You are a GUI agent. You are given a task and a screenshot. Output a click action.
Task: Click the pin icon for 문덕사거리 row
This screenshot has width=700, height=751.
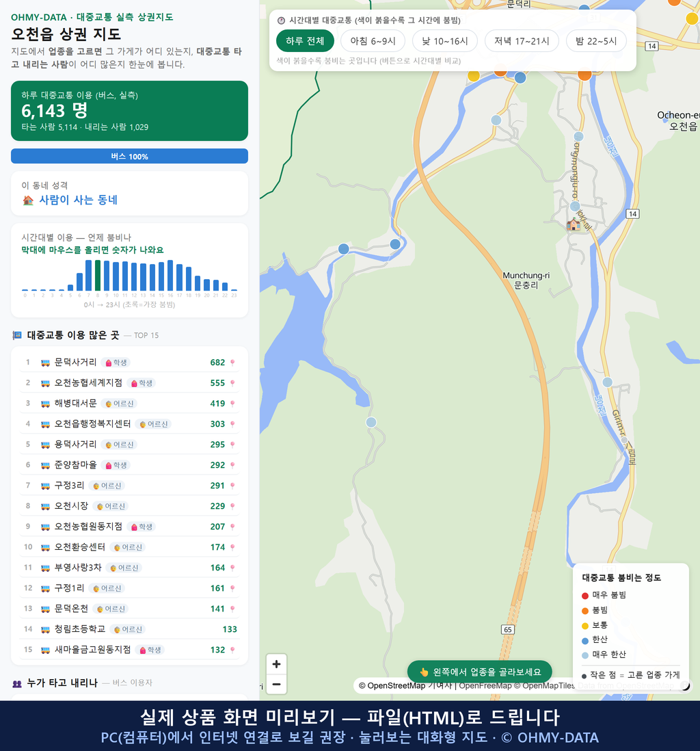click(232, 363)
